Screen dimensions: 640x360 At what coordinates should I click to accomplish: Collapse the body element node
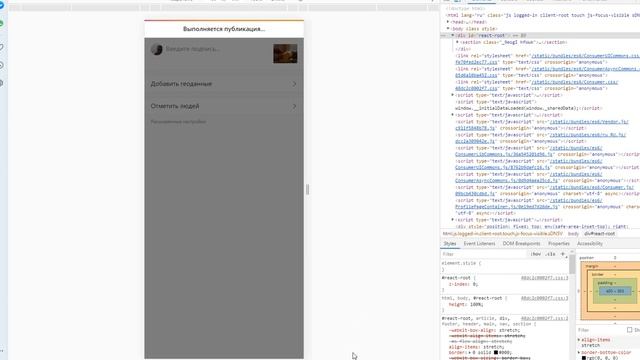click(448, 29)
